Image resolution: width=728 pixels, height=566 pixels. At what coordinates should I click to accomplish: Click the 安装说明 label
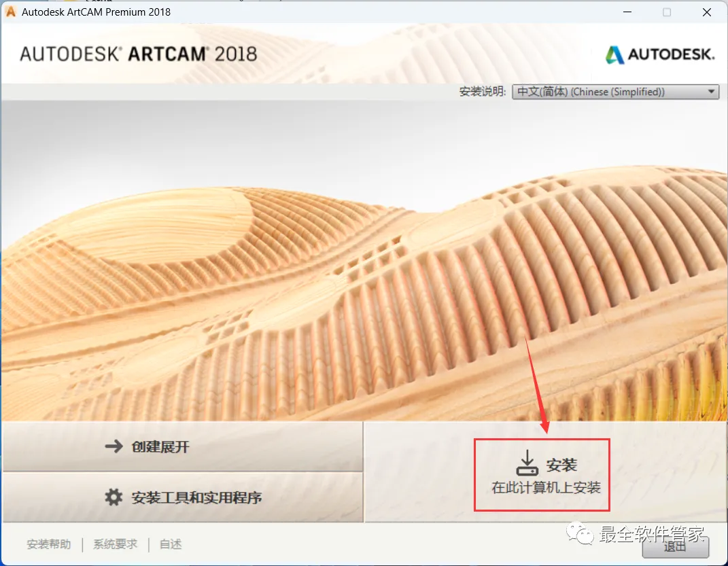pos(483,92)
